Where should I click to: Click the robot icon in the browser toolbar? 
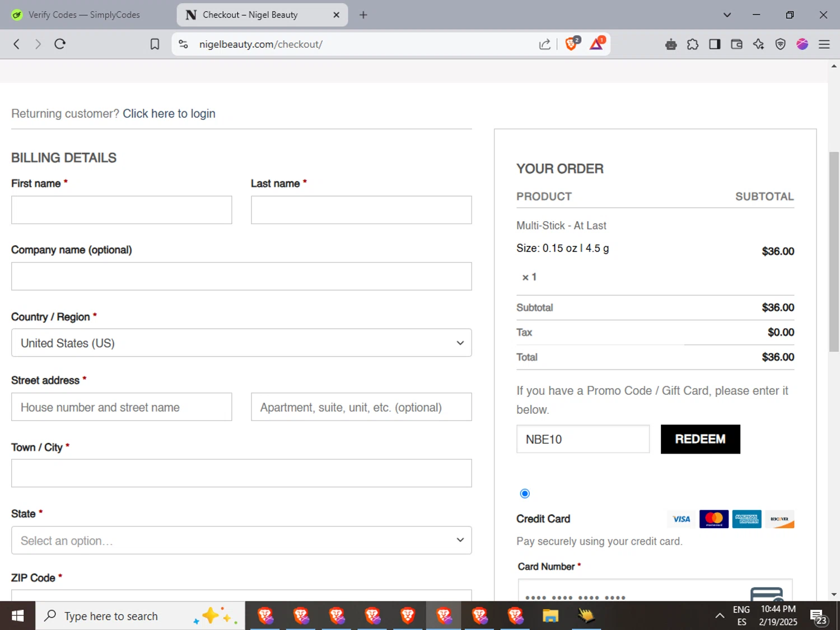click(x=671, y=44)
